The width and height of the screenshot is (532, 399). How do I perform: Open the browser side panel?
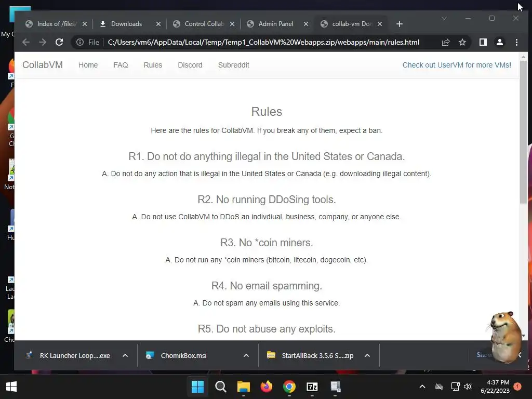483,42
